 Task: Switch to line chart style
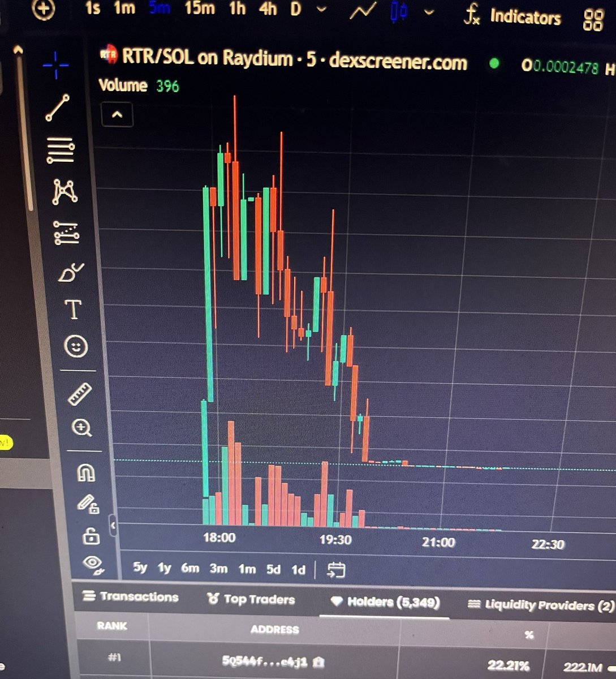tap(363, 11)
